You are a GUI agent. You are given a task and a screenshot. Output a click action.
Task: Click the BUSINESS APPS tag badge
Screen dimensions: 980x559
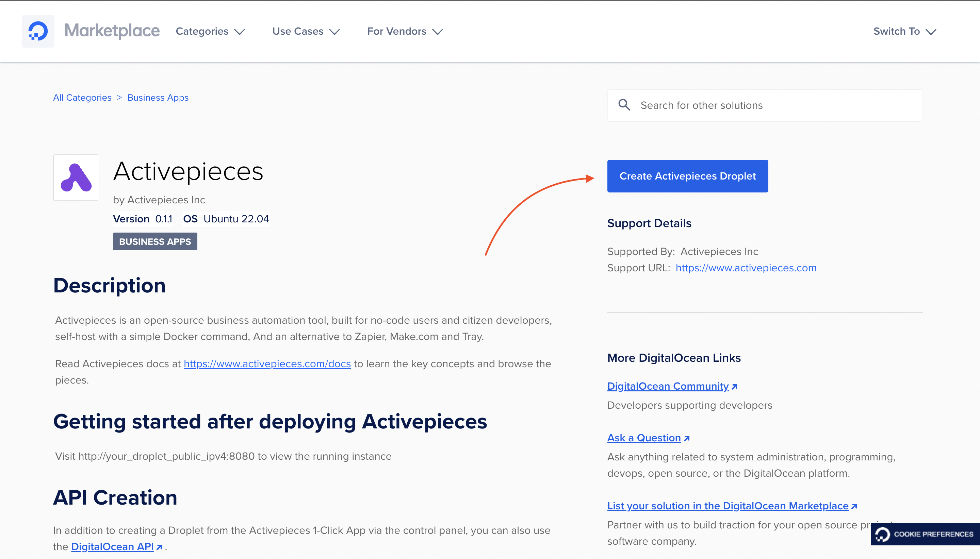coord(155,241)
